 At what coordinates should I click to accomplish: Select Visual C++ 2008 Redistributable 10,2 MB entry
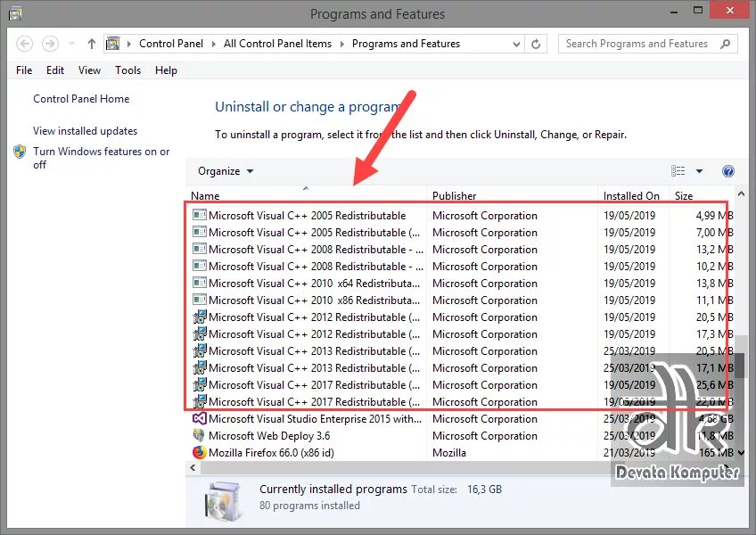[x=462, y=267]
